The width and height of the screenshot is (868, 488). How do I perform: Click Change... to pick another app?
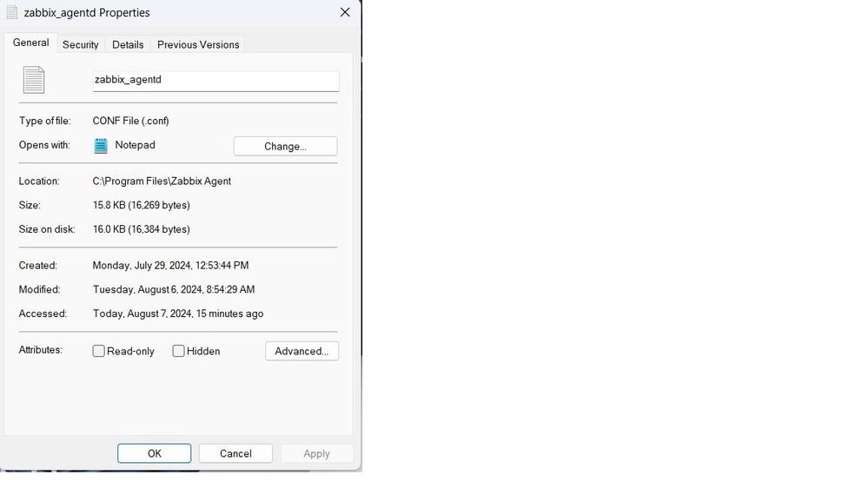(285, 146)
